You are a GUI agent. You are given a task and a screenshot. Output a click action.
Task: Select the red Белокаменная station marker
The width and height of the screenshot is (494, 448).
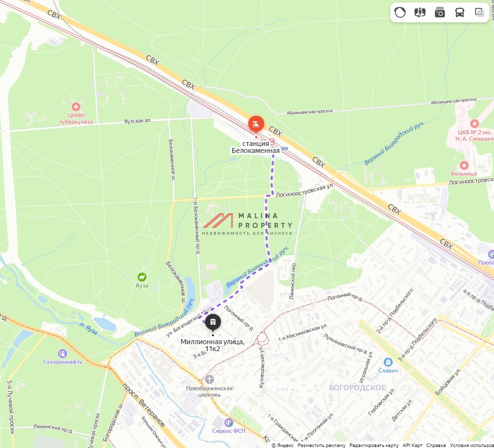(256, 124)
